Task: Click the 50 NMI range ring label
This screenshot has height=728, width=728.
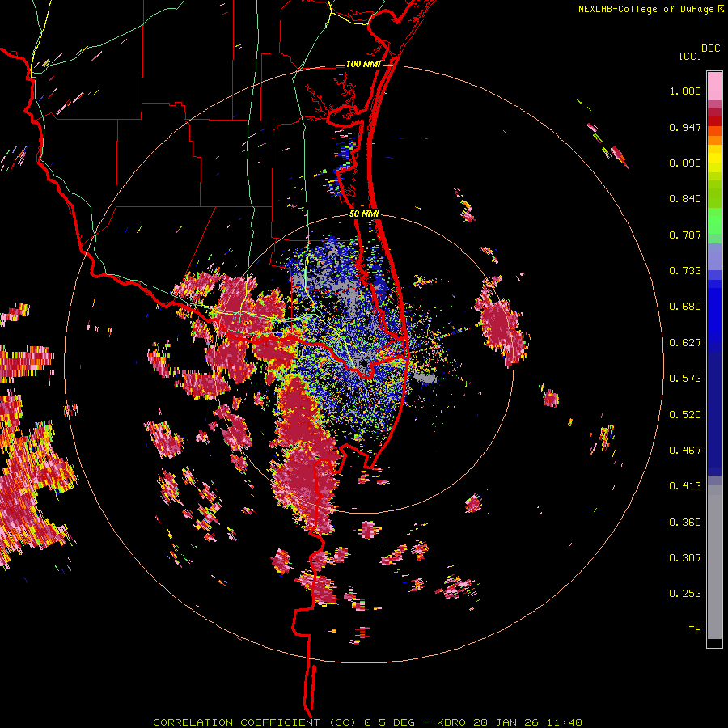Action: 364,214
